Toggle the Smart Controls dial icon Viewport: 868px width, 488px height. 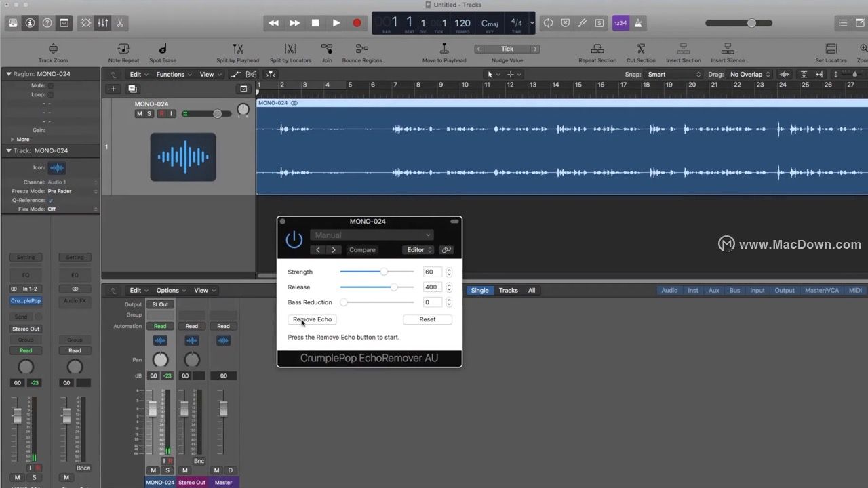(85, 23)
